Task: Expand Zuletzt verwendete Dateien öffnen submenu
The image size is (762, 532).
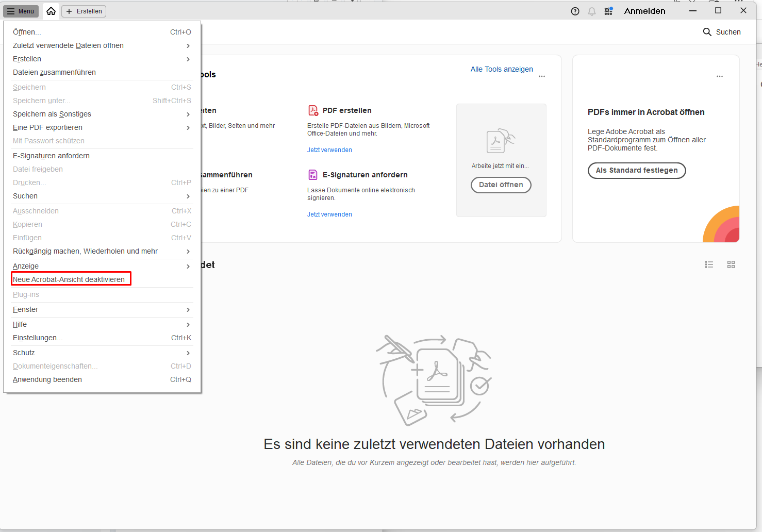Action: click(188, 46)
